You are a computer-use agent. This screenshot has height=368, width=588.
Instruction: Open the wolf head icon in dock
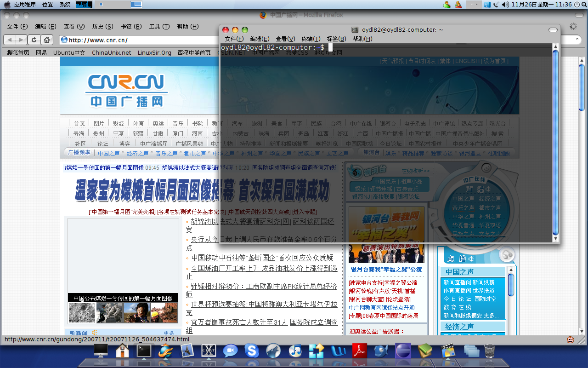click(273, 351)
